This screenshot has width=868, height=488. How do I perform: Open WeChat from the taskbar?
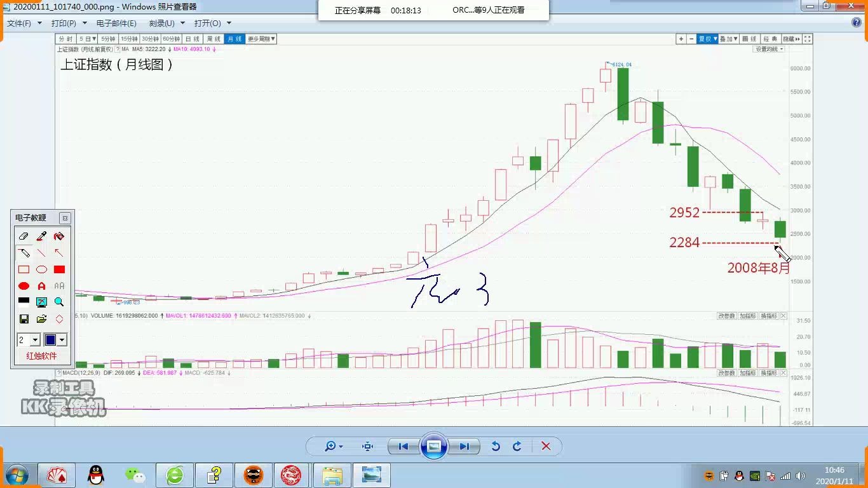tap(135, 475)
